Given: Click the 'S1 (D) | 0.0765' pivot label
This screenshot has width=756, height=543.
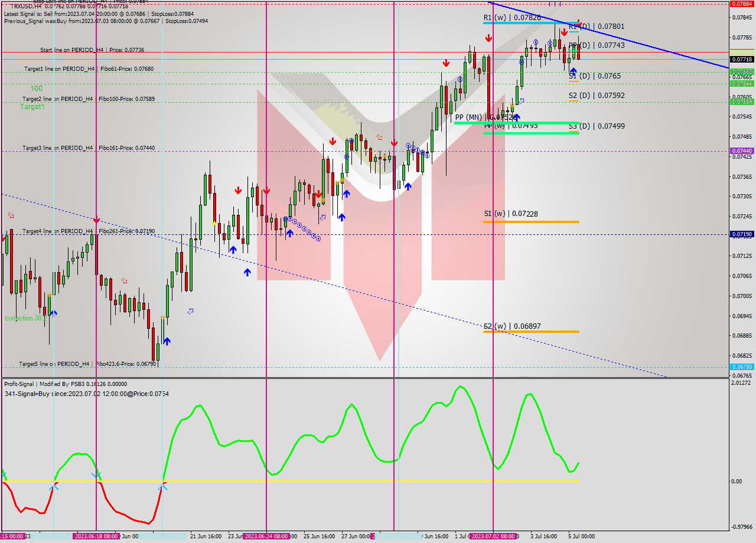Looking at the screenshot, I should click(594, 76).
